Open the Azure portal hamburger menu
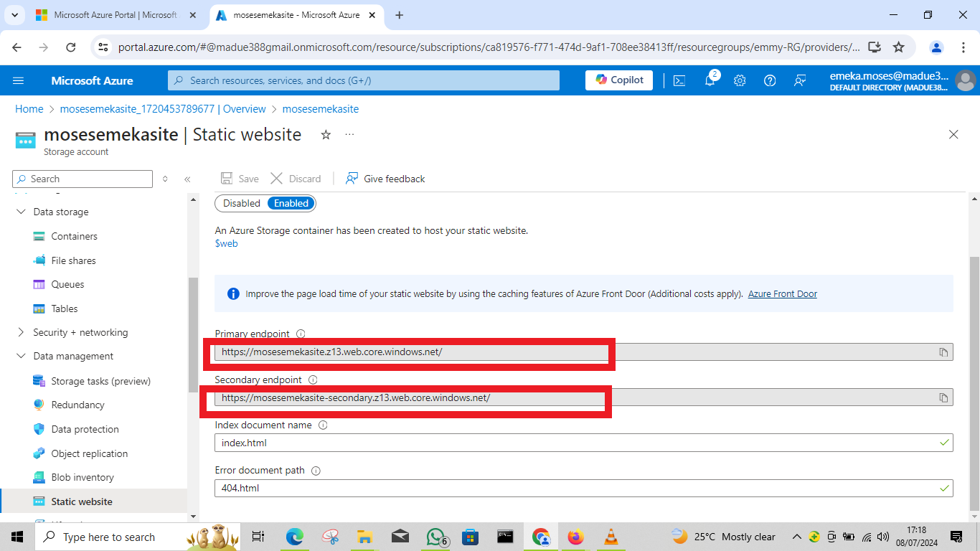The width and height of the screenshot is (980, 551). tap(19, 80)
